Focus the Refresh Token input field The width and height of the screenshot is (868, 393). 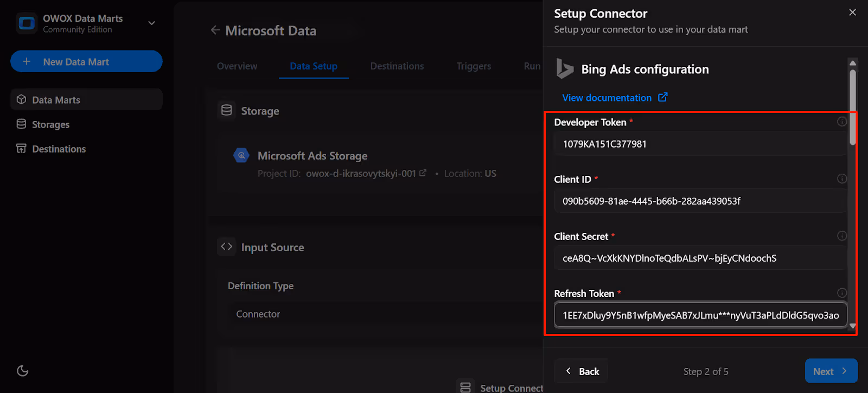(x=700, y=315)
